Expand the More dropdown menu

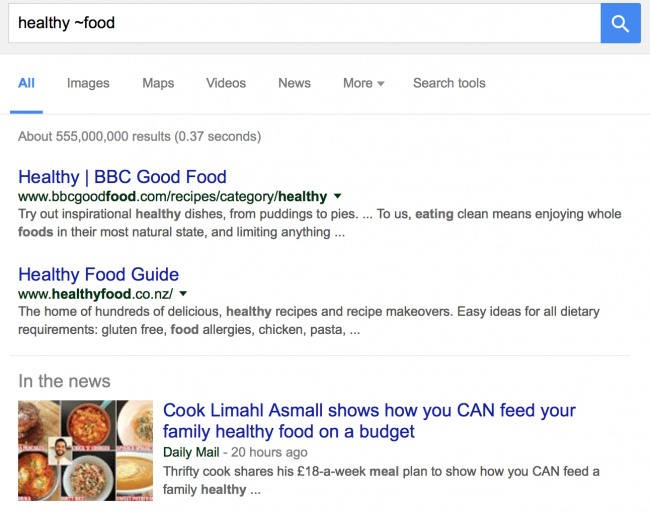(x=363, y=83)
